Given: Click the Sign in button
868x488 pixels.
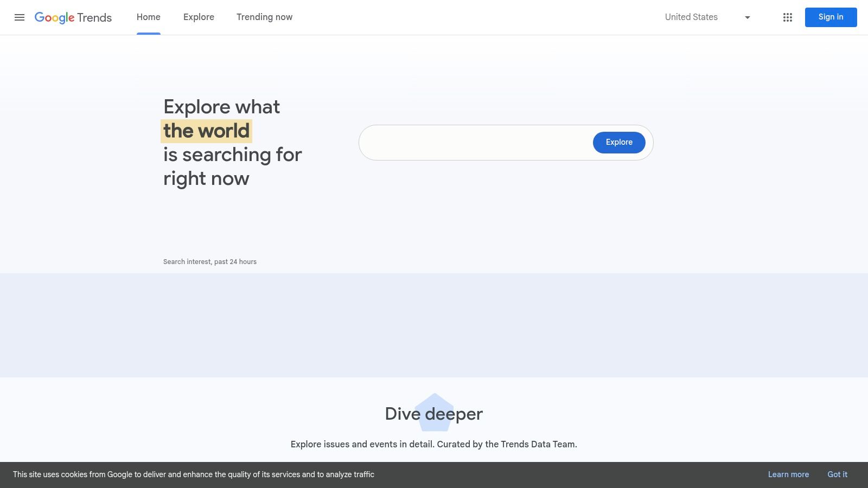Looking at the screenshot, I should pyautogui.click(x=831, y=17).
